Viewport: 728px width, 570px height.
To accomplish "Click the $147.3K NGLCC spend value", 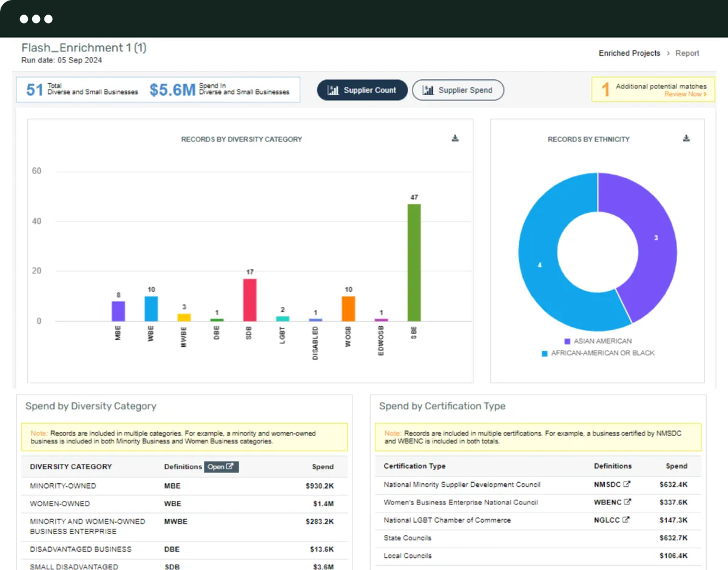I will tap(673, 520).
